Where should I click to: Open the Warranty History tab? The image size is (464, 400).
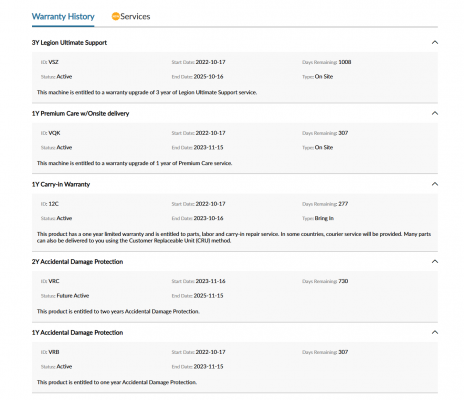pos(63,17)
